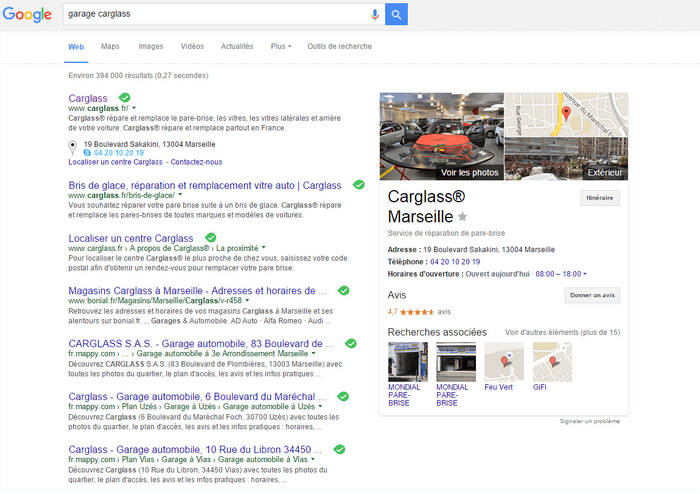The image size is (700, 494).
Task: Click Contactez-nous sitelink
Action: click(x=196, y=162)
